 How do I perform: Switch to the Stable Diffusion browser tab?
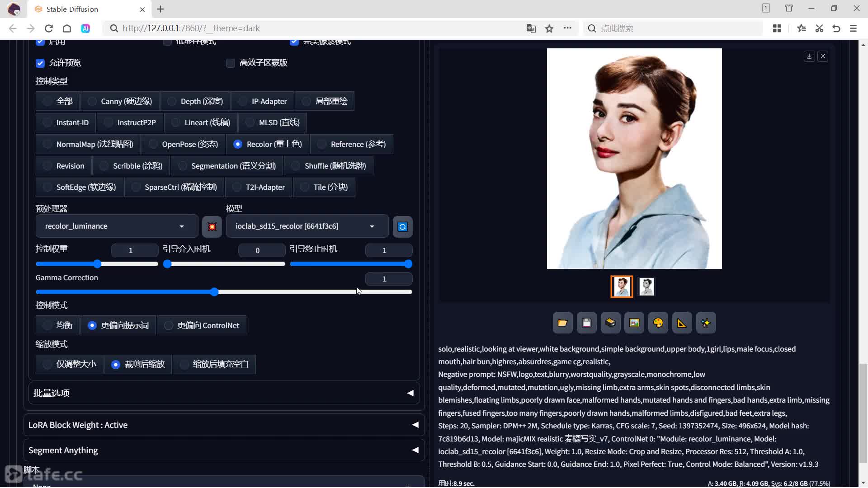[x=90, y=9]
